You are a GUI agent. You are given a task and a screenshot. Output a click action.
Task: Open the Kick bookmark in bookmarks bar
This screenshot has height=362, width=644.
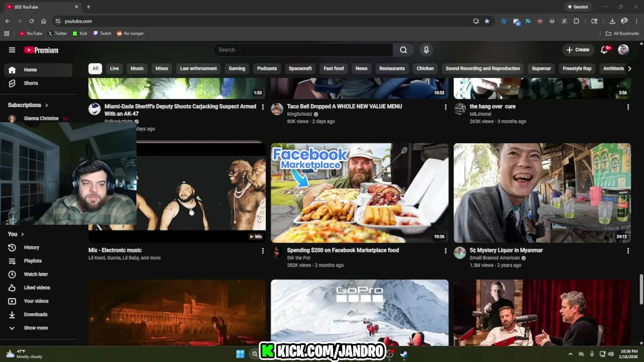point(80,34)
